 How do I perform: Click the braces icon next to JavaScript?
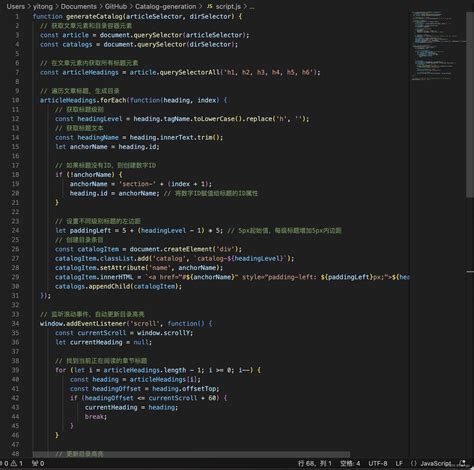tap(414, 463)
